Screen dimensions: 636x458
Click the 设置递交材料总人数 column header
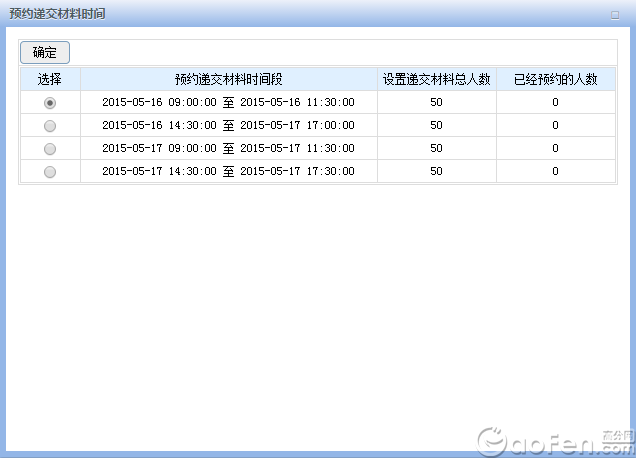click(436, 80)
